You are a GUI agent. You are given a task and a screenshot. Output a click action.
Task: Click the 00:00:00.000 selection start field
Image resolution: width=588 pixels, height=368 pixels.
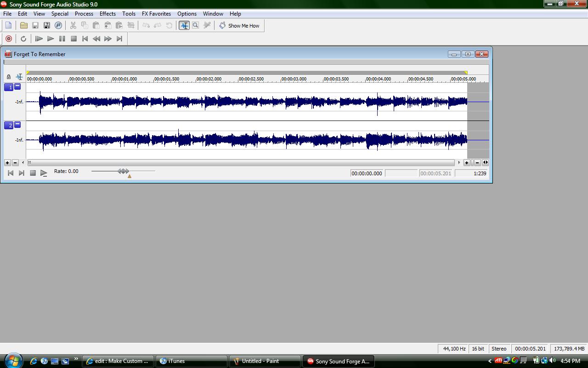pos(367,173)
